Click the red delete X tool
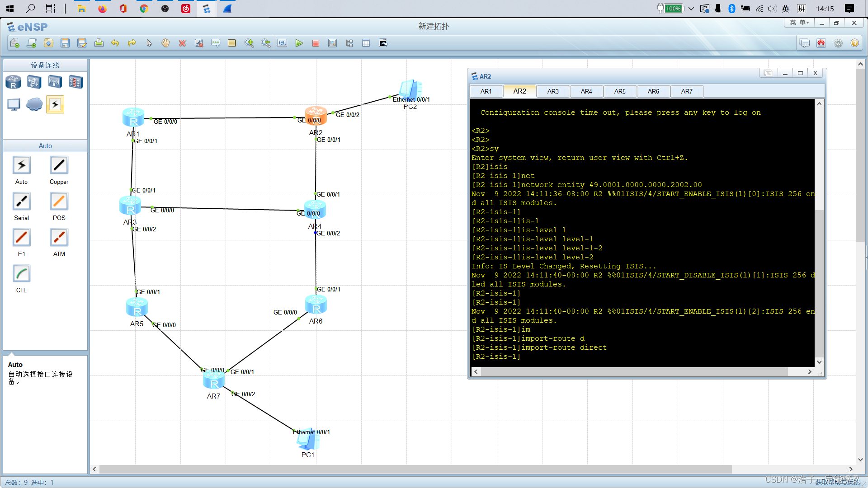The width and height of the screenshot is (868, 488). coord(182,43)
